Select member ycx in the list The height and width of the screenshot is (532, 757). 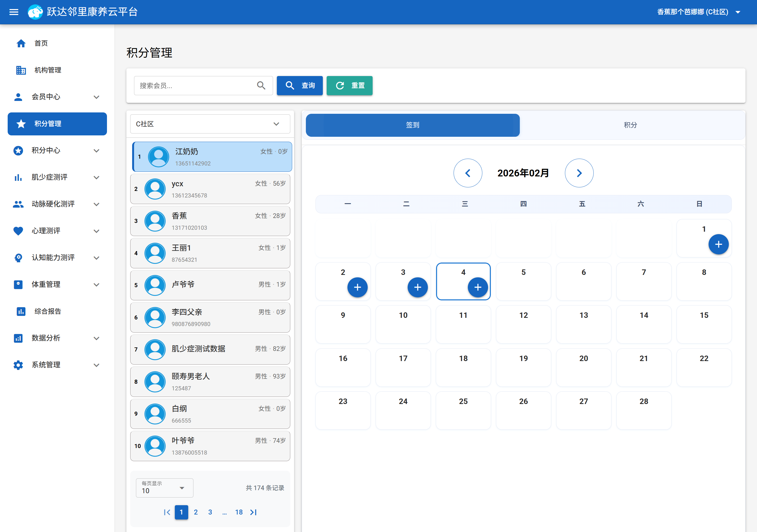(x=210, y=189)
